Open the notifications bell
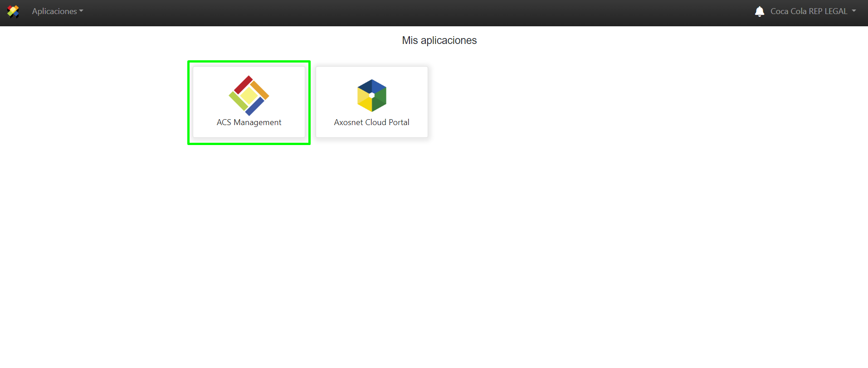The height and width of the screenshot is (368, 868). [x=759, y=11]
